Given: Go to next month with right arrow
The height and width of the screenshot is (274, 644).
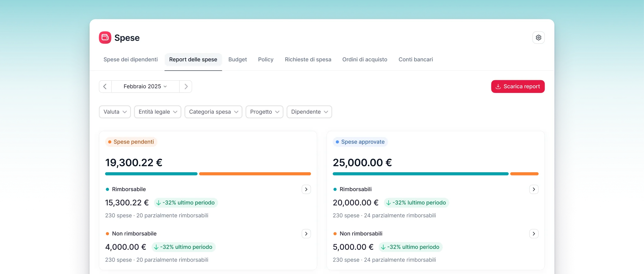Looking at the screenshot, I should pos(186,86).
